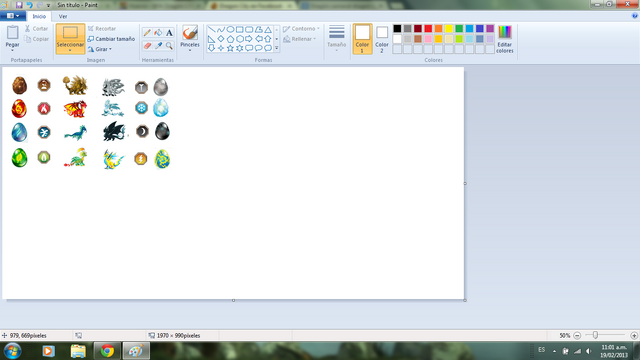Open the Windows Start button

click(12, 351)
